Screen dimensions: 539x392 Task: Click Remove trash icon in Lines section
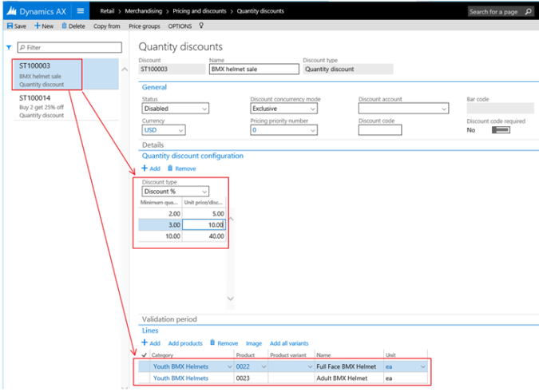tap(212, 343)
